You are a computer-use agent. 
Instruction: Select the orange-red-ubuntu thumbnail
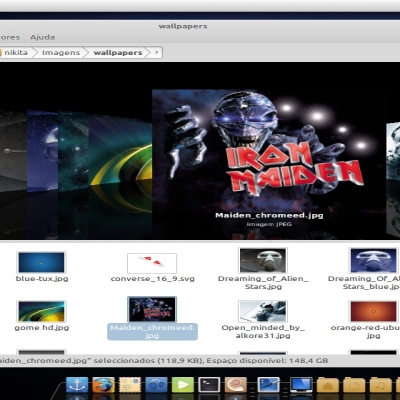(373, 311)
